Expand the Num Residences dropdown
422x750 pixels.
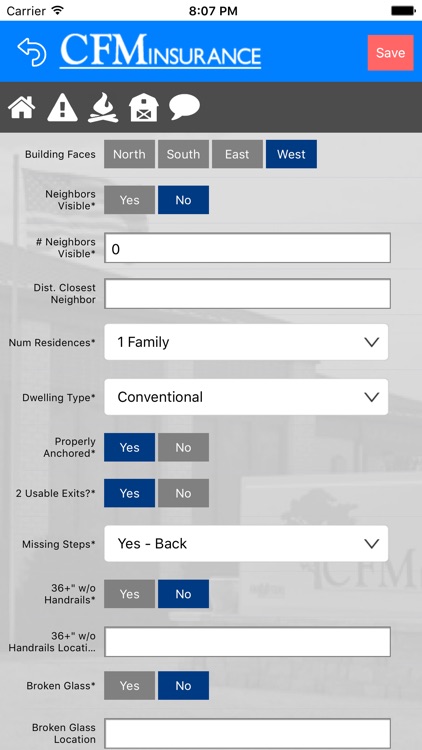tap(246, 342)
